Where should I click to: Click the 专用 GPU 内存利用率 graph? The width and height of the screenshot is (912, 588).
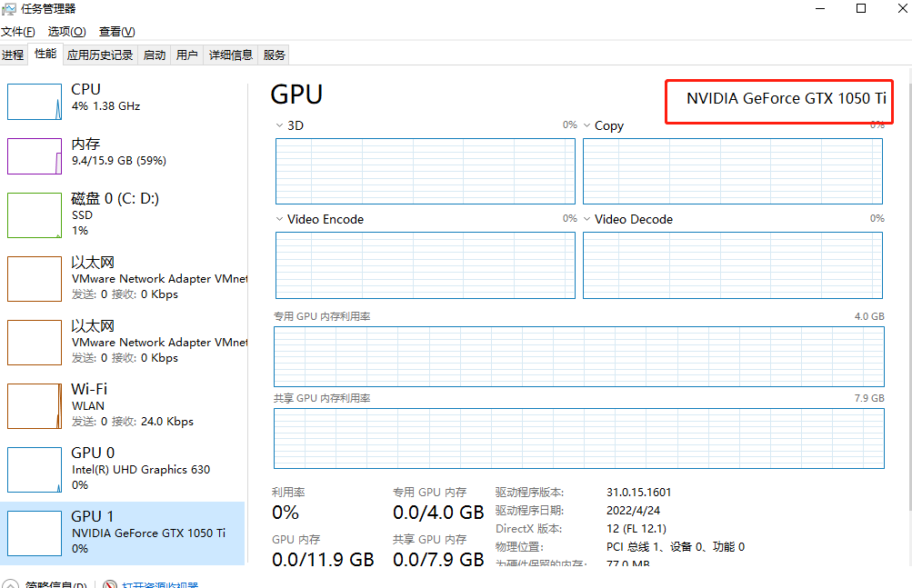pos(579,356)
